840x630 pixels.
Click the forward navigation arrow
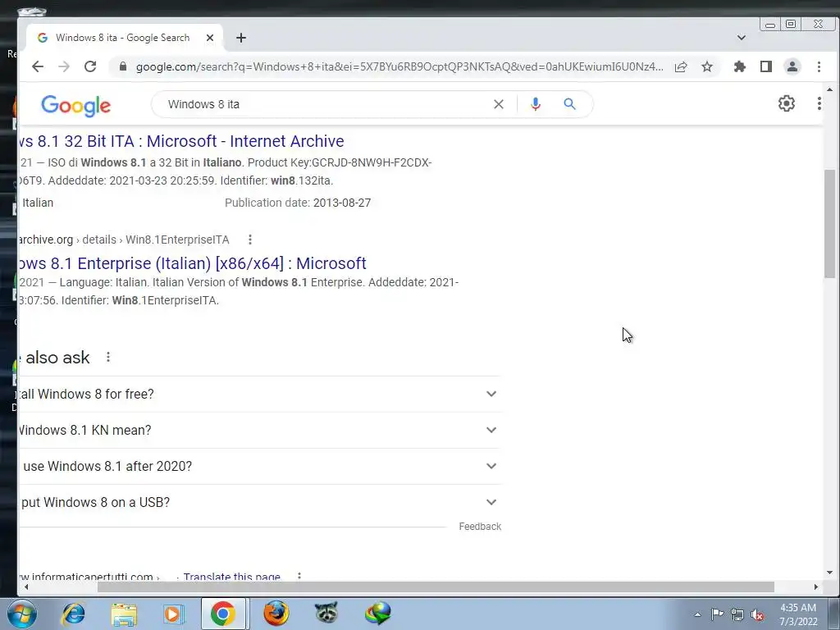(x=64, y=66)
